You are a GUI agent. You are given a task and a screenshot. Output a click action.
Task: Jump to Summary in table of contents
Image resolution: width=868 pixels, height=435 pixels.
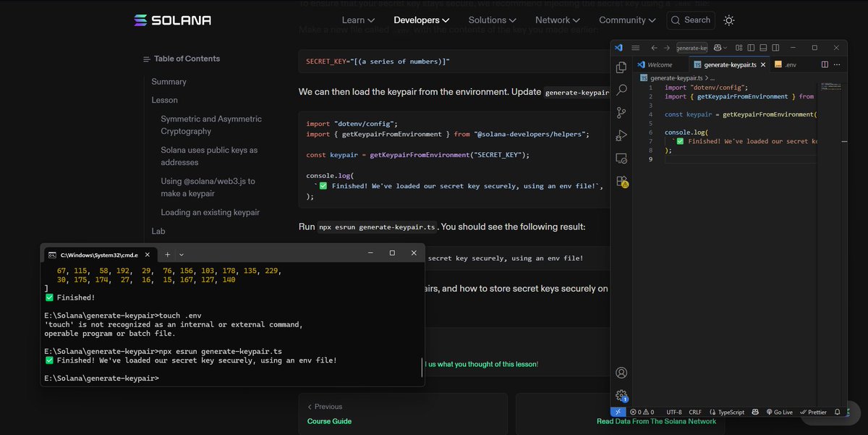click(x=169, y=82)
